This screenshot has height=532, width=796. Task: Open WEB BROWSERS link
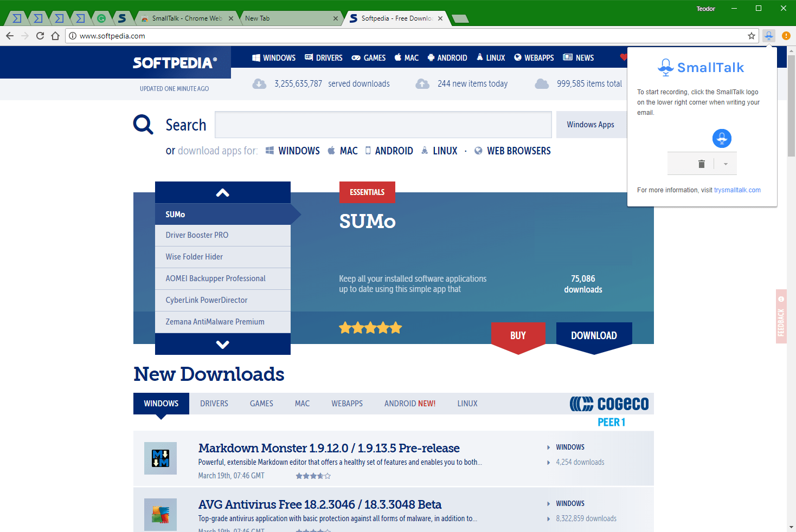click(512, 151)
